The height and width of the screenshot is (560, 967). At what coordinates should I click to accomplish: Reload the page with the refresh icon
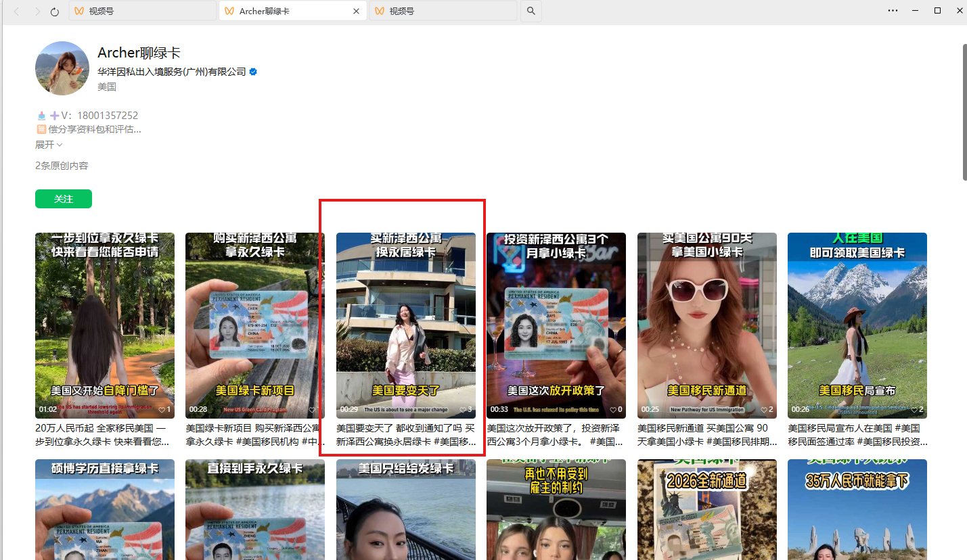click(x=55, y=11)
